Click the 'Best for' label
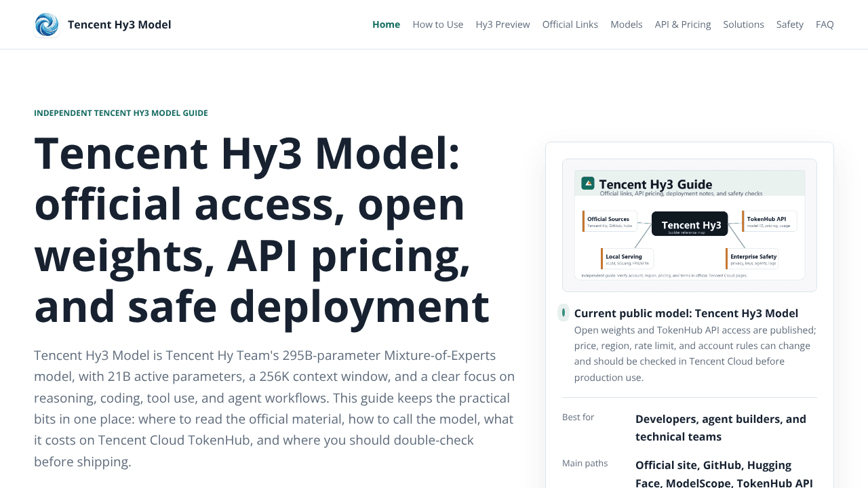This screenshot has width=868, height=488. tap(578, 417)
